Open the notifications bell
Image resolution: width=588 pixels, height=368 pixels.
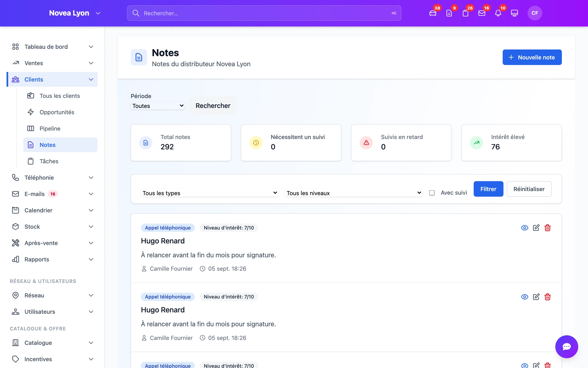498,13
